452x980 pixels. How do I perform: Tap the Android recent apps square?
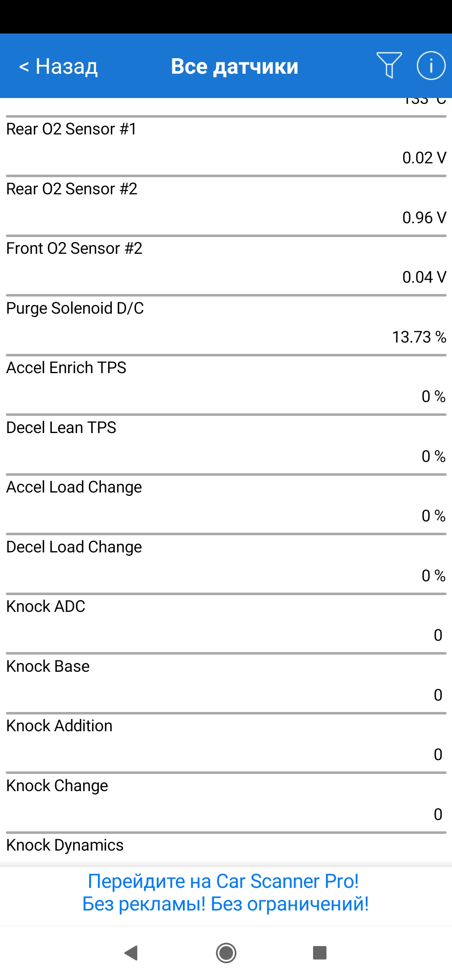coord(320,953)
